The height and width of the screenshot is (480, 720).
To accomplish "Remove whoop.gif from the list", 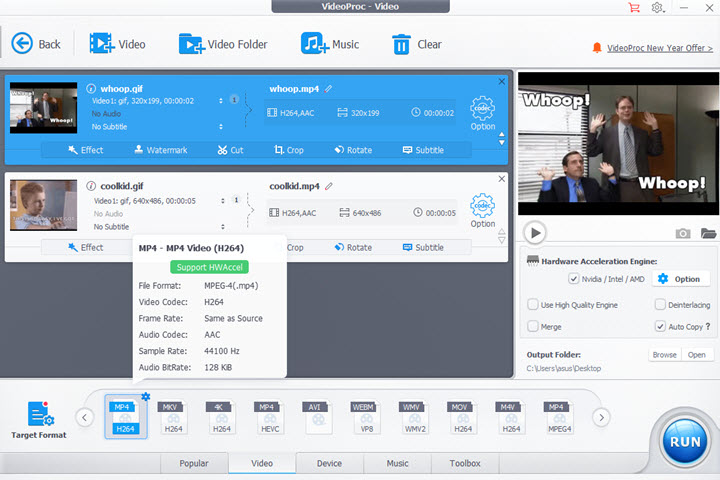I will click(501, 81).
